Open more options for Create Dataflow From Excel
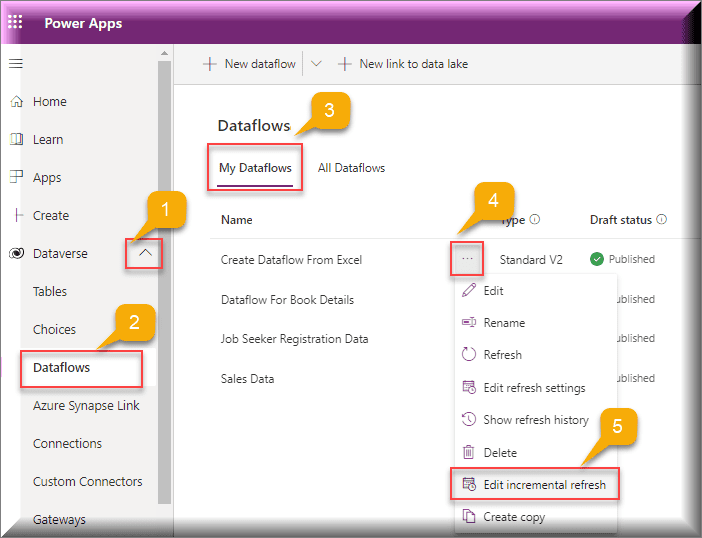 pos(467,259)
